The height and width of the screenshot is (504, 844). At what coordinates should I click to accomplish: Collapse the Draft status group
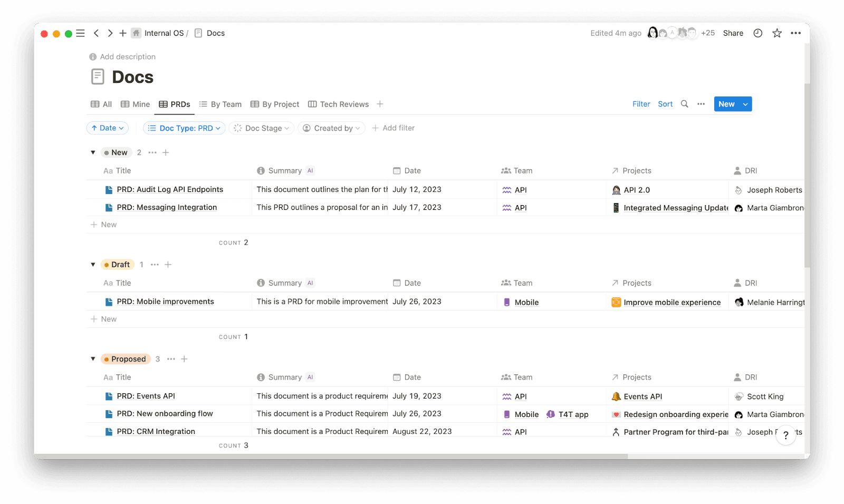[x=93, y=264]
